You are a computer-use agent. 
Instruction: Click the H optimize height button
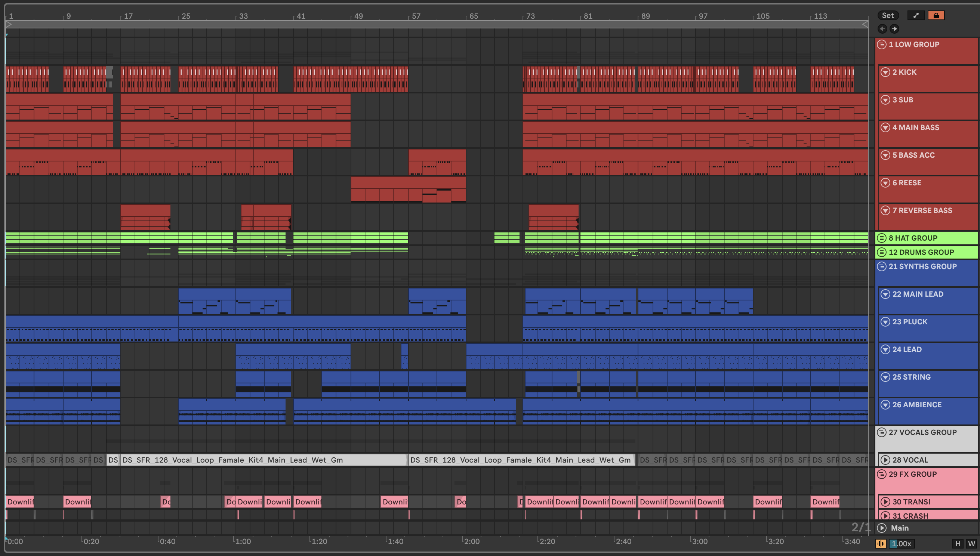coord(958,543)
